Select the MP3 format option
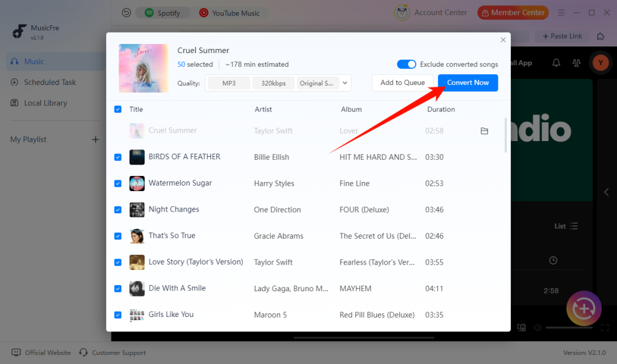The image size is (617, 364). point(228,83)
